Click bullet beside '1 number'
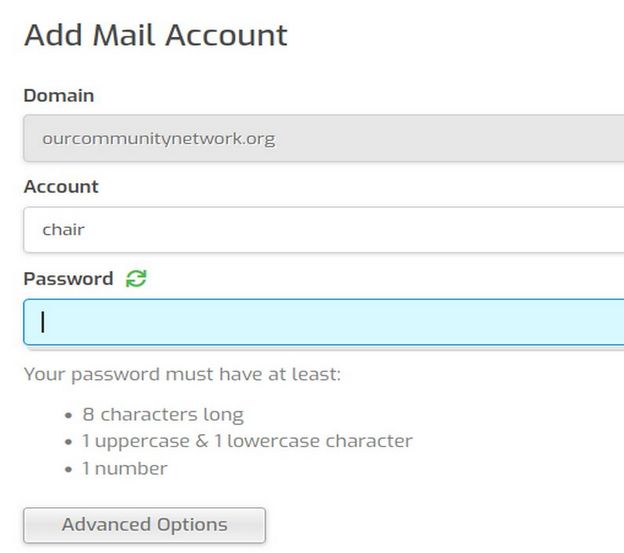624x553 pixels. pos(69,469)
